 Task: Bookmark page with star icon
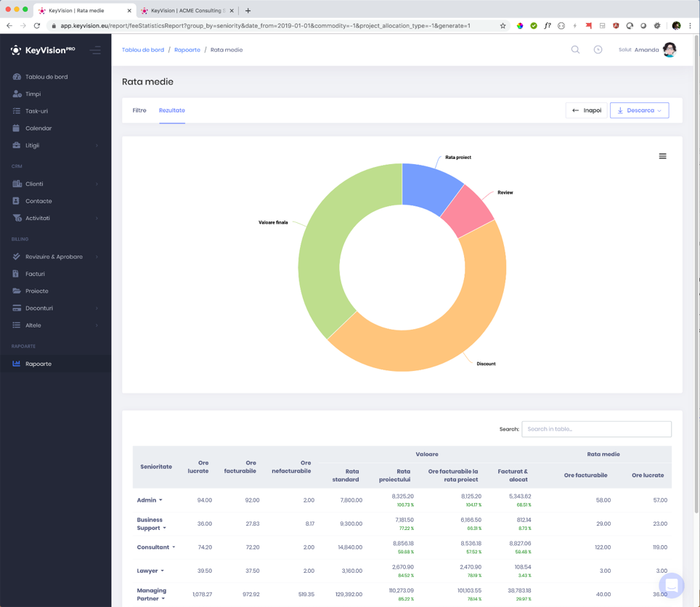[502, 25]
